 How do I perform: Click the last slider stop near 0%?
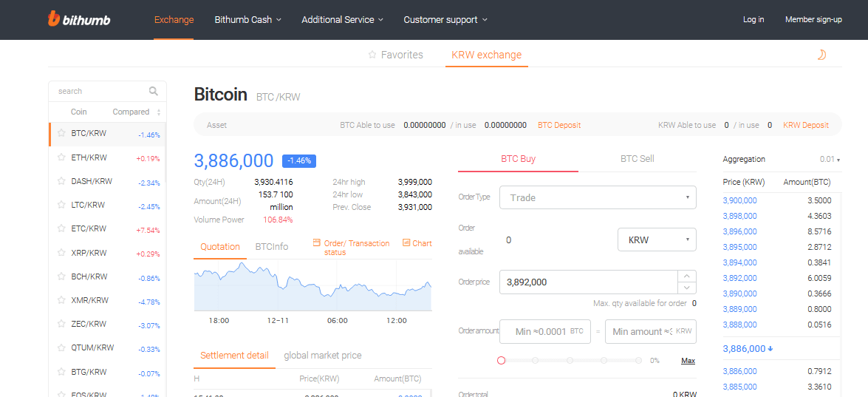pos(638,361)
